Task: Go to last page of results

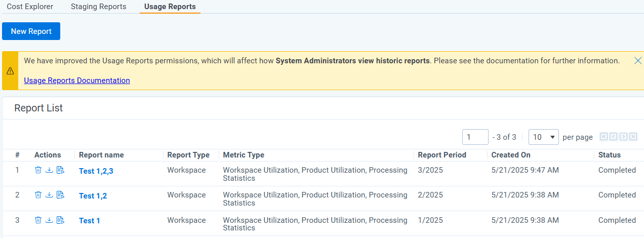Action: (633, 137)
